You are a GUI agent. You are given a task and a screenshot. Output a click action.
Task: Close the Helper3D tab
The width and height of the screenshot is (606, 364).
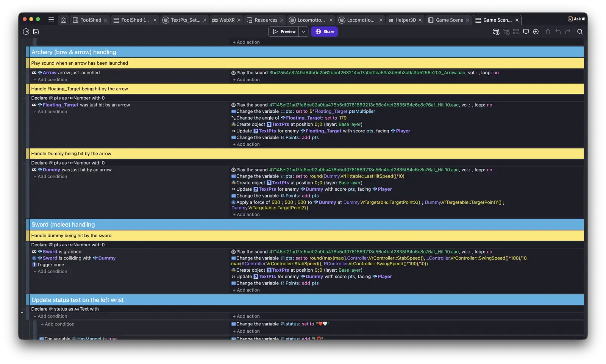(420, 20)
